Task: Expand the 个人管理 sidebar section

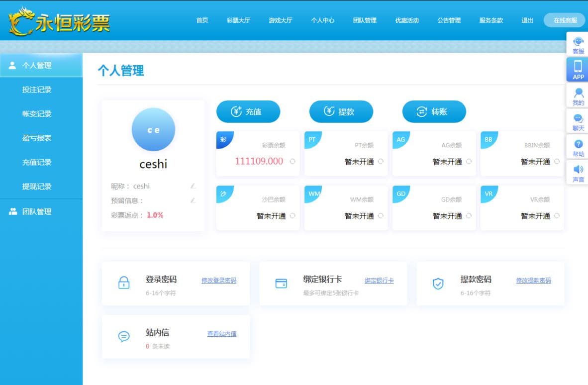Action: [37, 65]
